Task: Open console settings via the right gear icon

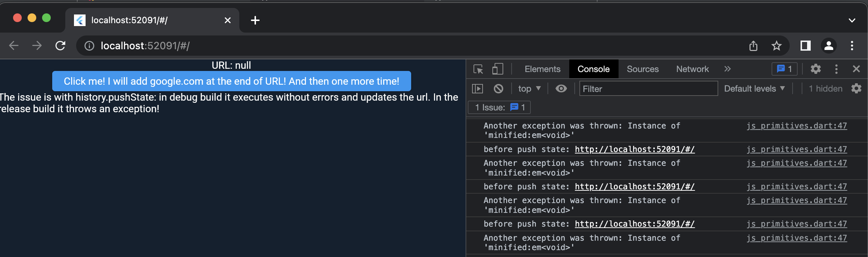Action: click(856, 88)
